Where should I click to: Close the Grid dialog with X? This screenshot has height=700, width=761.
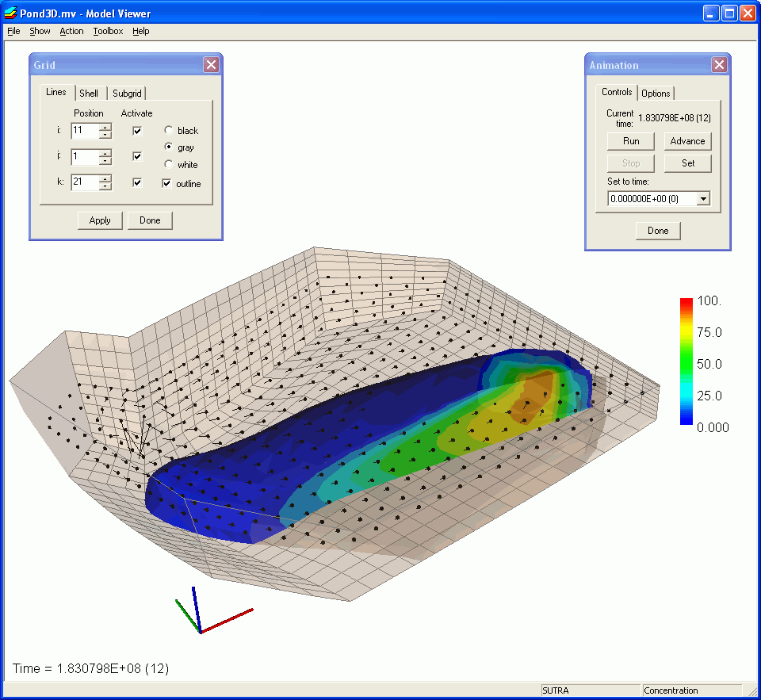[211, 64]
